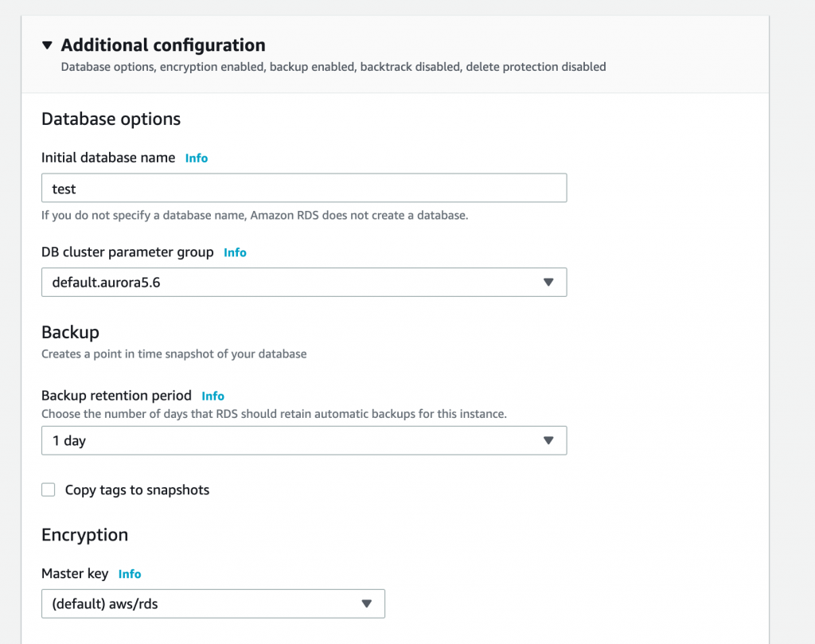Open Info link for Backup retention period
This screenshot has width=815, height=644.
tap(213, 396)
